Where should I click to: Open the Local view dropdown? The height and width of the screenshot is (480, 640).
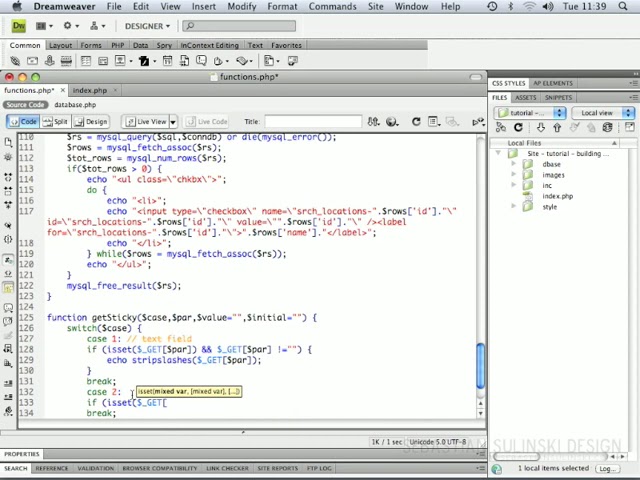point(603,113)
